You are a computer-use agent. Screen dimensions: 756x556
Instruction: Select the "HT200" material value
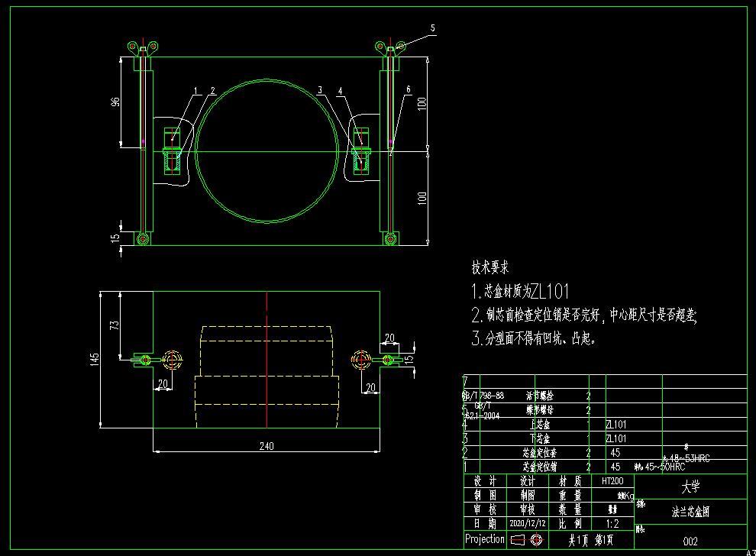612,481
